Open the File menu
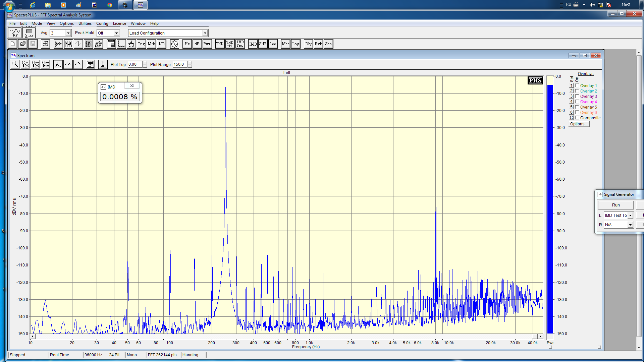 12,23
